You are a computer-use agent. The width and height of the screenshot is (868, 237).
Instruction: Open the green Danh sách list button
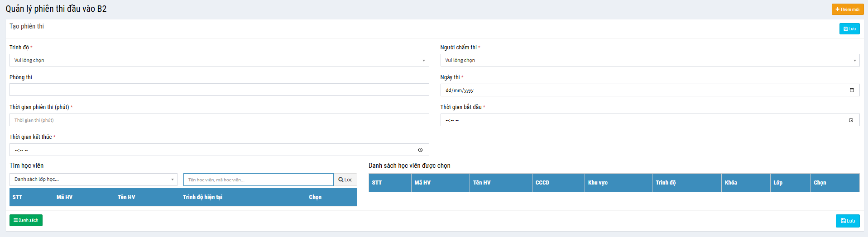(26, 220)
